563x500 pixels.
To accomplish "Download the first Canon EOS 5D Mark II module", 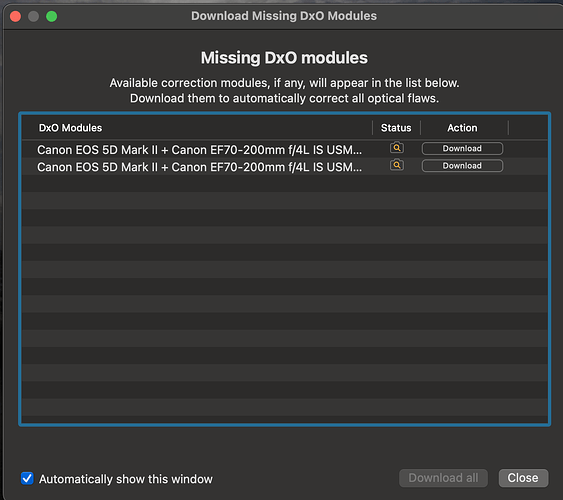I will 462,148.
